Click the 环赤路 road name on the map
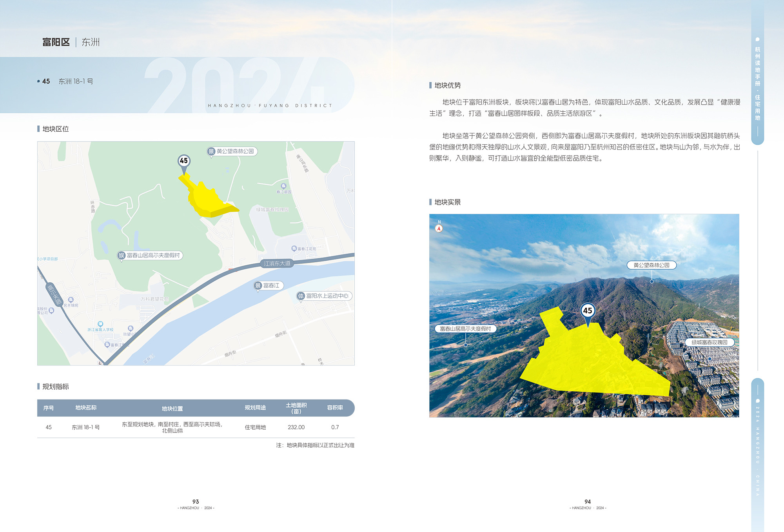This screenshot has height=532, width=784. point(93,207)
